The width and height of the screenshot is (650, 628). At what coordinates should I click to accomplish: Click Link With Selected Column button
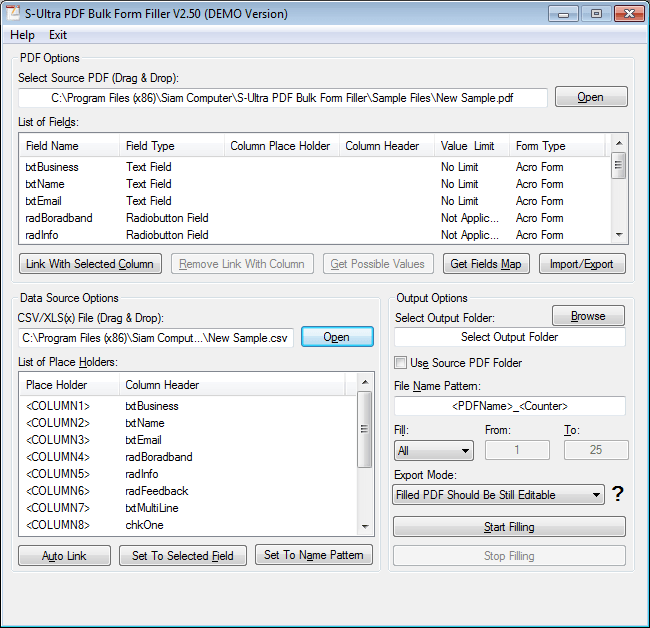[90, 264]
